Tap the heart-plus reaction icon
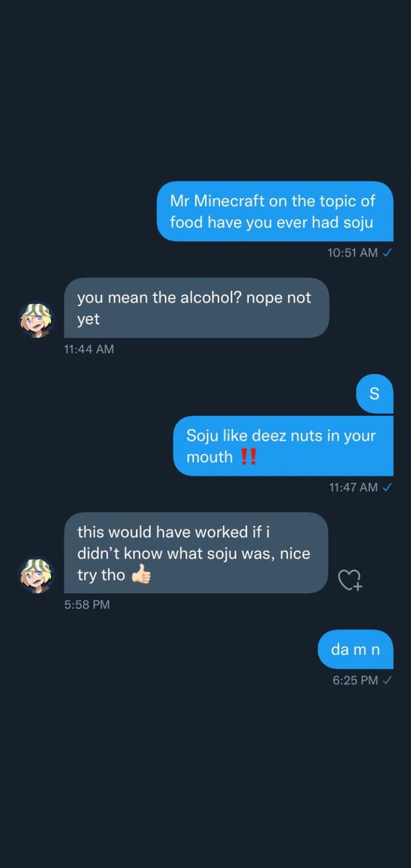Screen dimensions: 411x868 [x=351, y=580]
